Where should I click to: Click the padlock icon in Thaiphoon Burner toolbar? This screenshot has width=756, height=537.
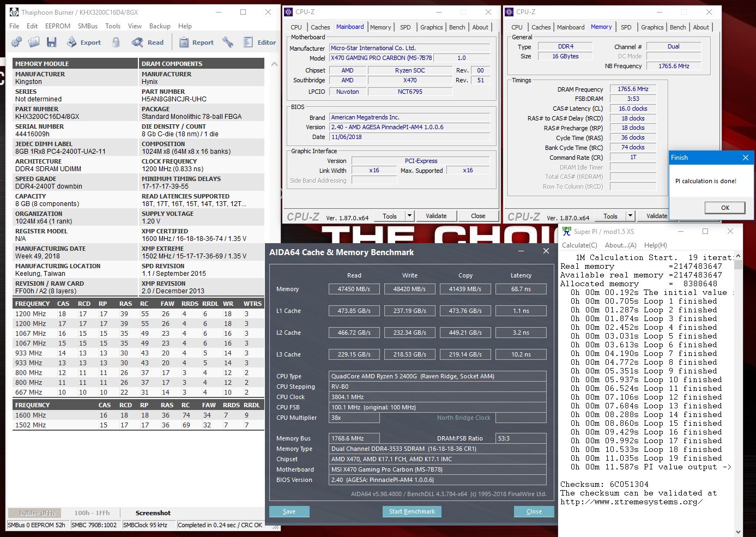116,42
